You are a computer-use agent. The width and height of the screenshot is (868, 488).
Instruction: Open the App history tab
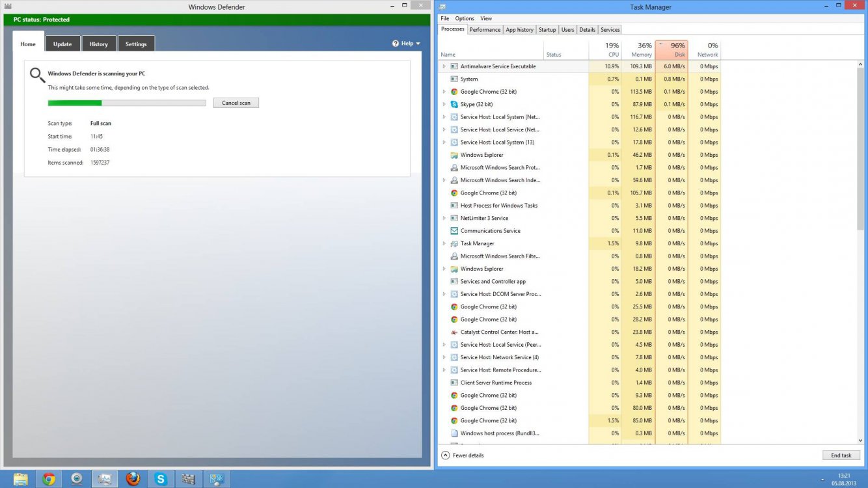(x=520, y=29)
